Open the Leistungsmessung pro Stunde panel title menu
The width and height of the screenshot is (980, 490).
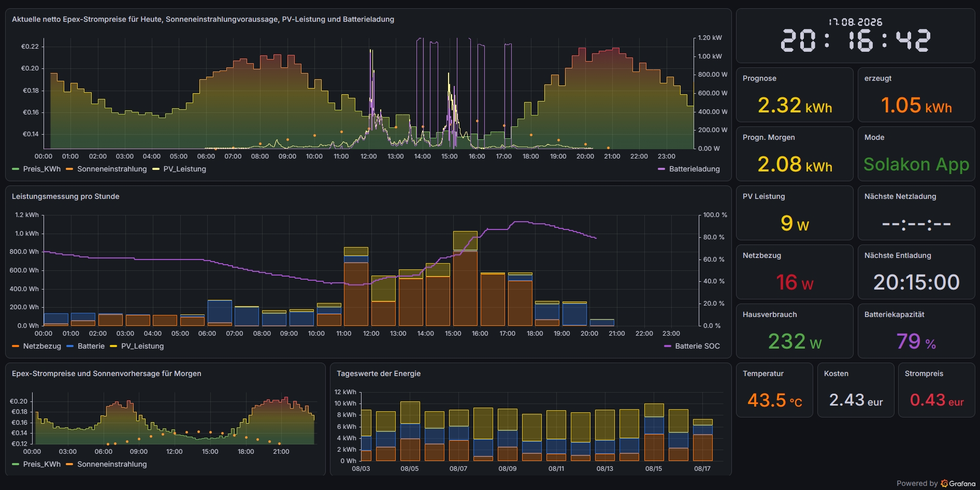click(x=66, y=196)
